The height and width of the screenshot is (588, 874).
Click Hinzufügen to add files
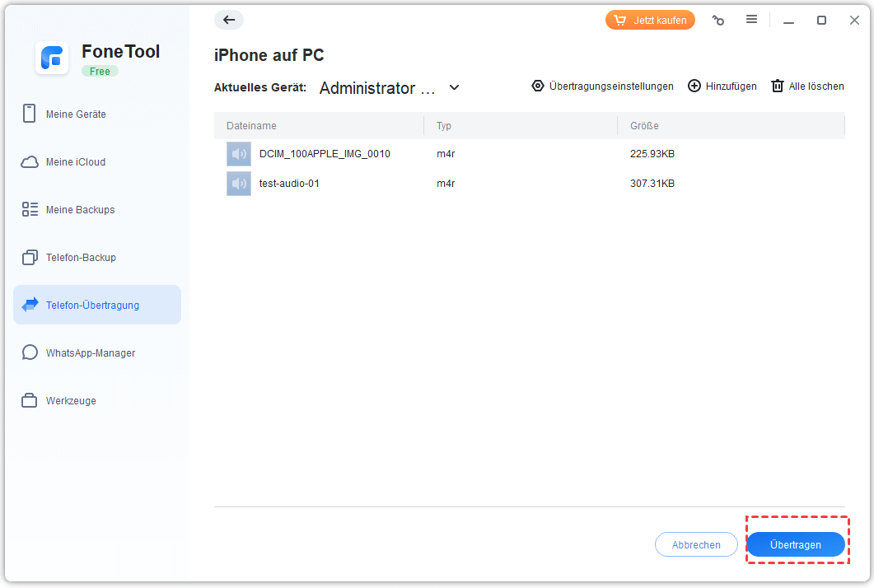point(722,86)
